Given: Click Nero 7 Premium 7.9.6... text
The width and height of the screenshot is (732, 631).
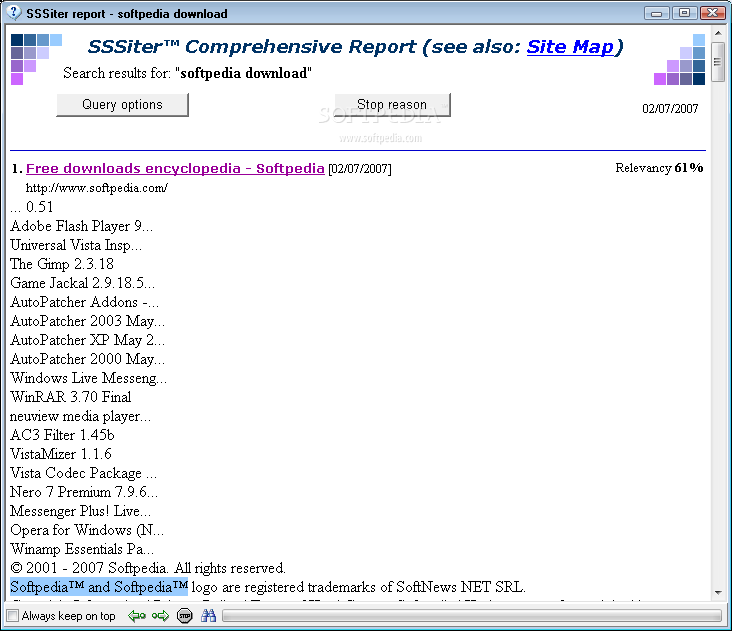Looking at the screenshot, I should (x=84, y=492).
